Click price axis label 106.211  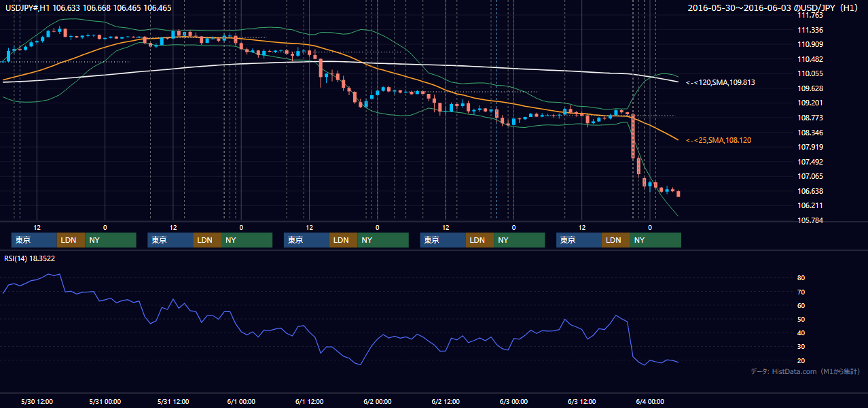click(810, 205)
